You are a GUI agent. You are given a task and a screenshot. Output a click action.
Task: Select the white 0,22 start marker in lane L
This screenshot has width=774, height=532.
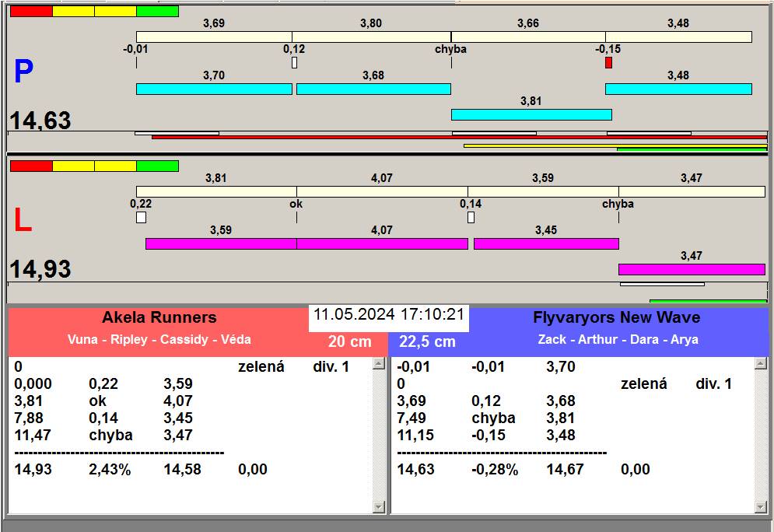[141, 217]
